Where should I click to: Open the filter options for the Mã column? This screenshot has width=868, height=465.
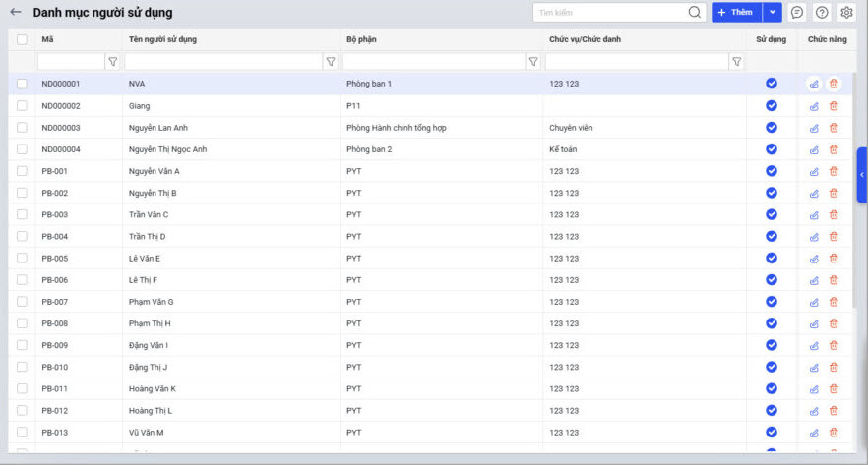pyautogui.click(x=112, y=61)
